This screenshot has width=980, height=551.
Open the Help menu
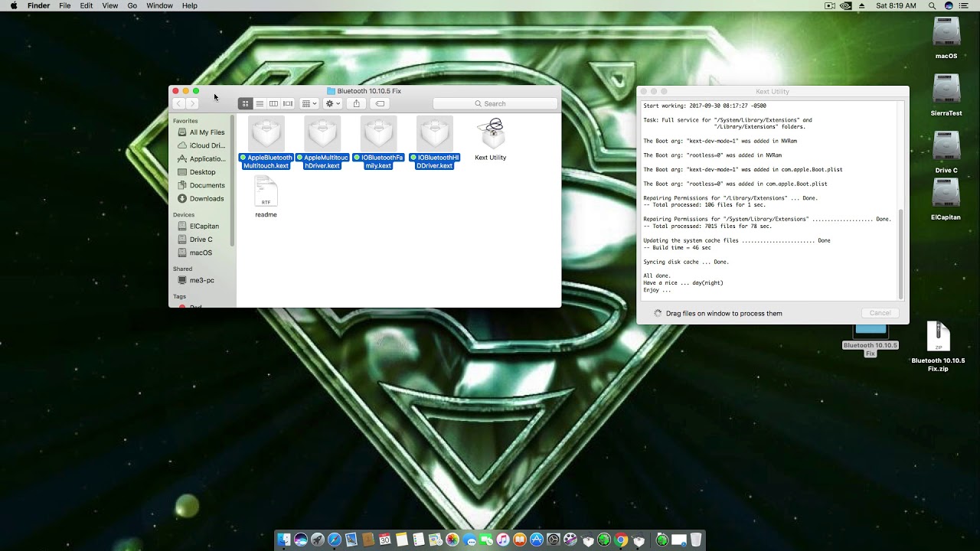[x=189, y=5]
